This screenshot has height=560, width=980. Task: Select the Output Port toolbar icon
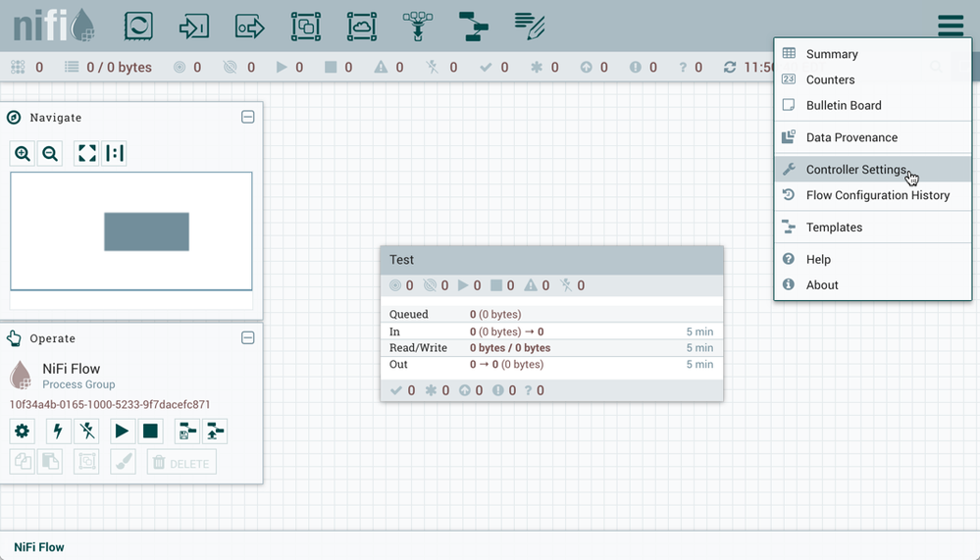250,25
